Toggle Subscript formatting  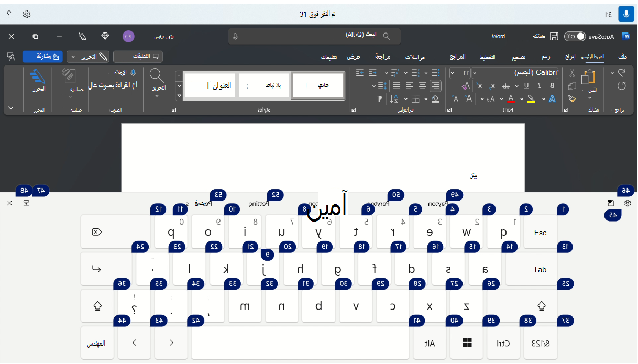tap(492, 86)
